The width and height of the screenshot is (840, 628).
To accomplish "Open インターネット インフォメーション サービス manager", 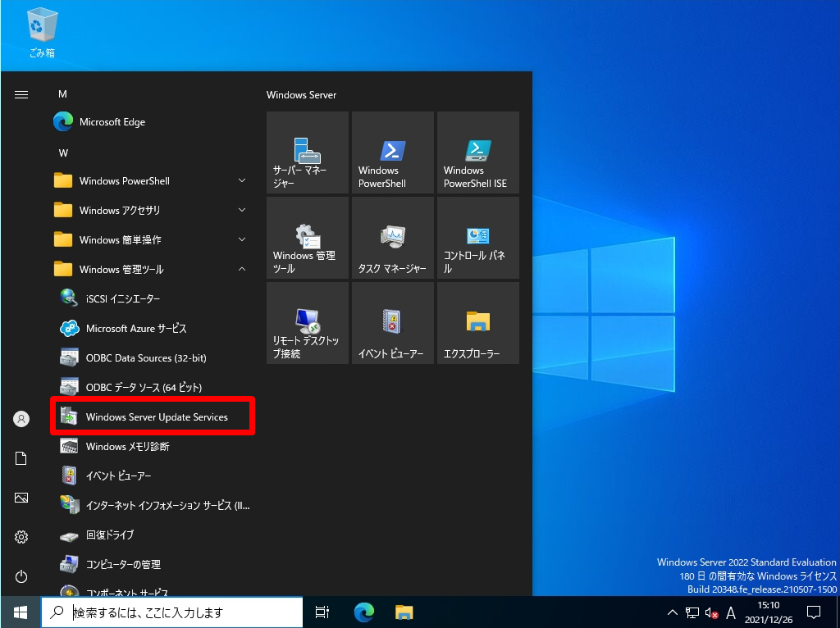I will point(152,505).
